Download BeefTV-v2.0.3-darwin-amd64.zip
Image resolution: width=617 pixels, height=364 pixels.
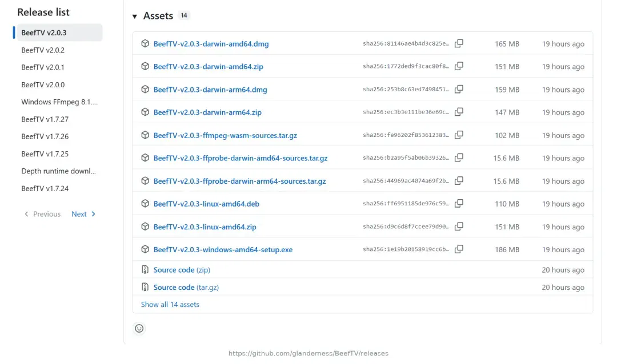(x=208, y=66)
